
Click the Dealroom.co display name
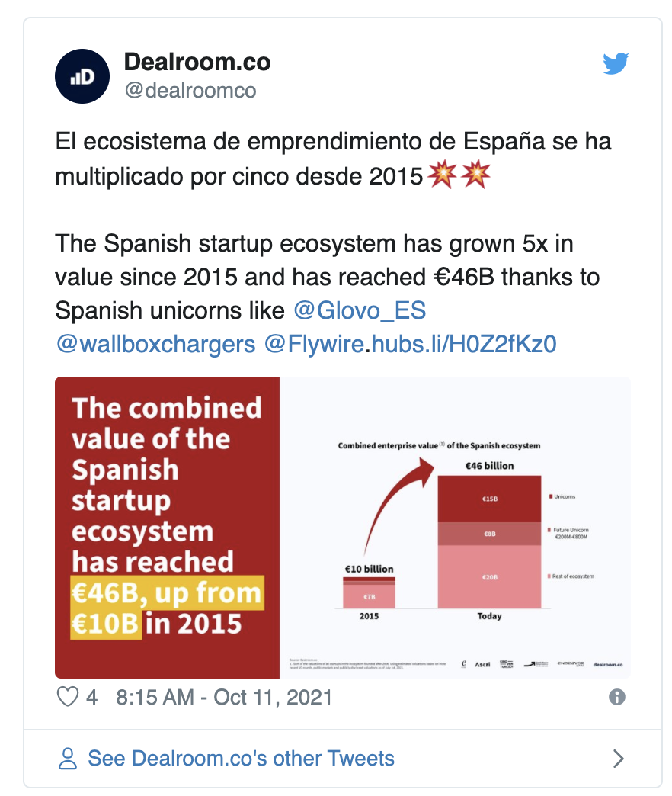coord(197,62)
